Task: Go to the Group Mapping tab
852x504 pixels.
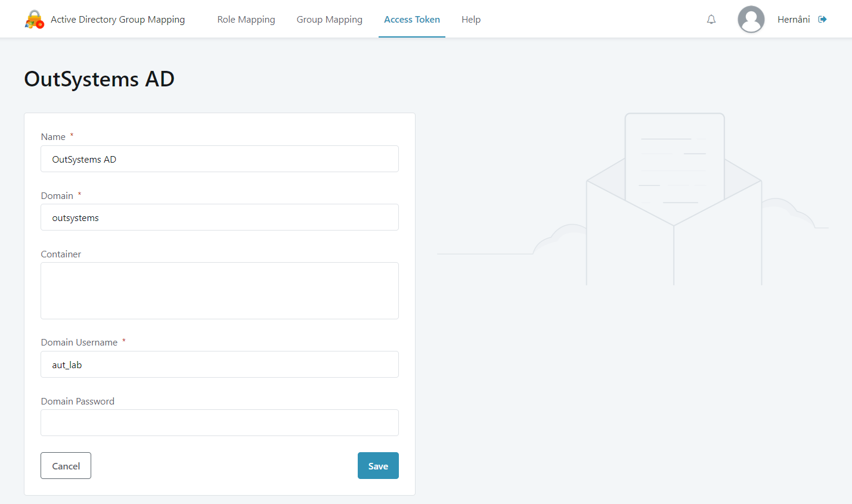Action: tap(330, 20)
